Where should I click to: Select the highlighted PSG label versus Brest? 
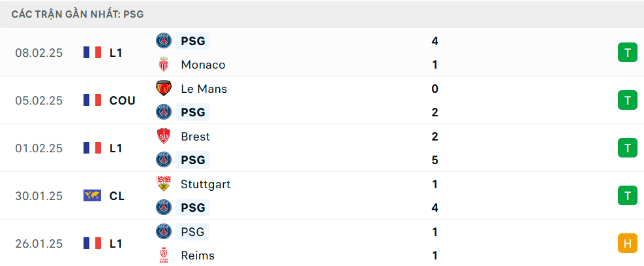point(192,160)
